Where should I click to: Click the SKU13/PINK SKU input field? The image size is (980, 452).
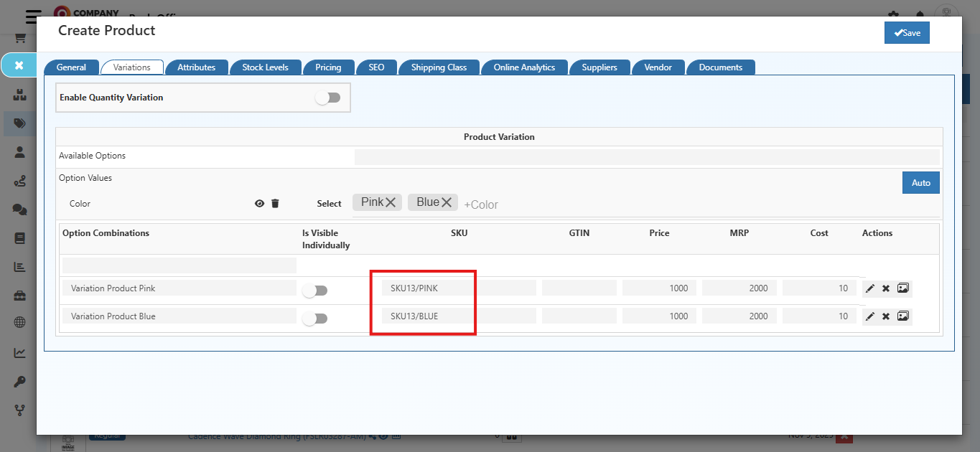[x=458, y=288]
